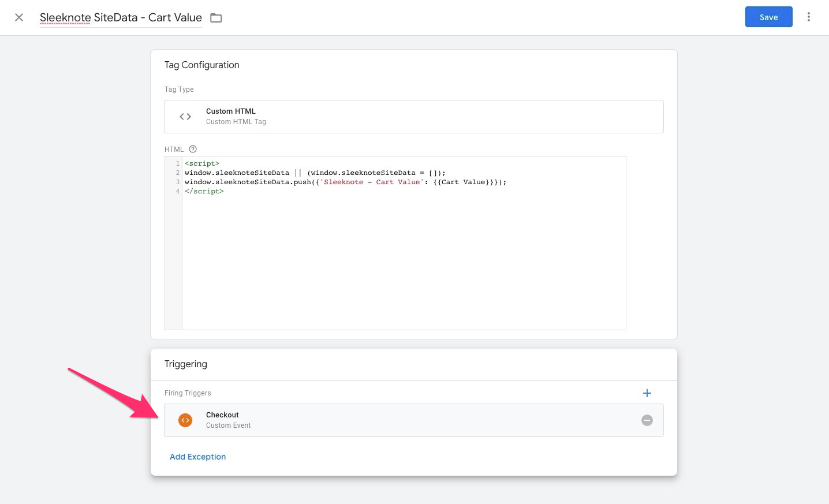829x504 pixels.
Task: Click the Firing Triggers label
Action: [x=188, y=393]
